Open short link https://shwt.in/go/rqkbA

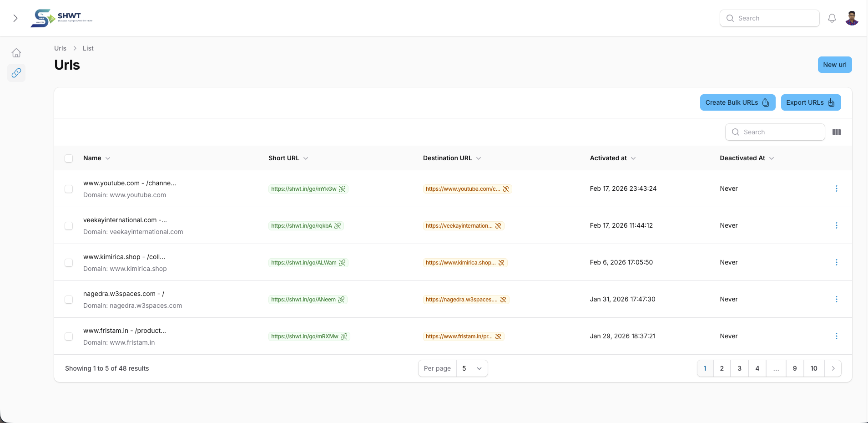tap(302, 226)
